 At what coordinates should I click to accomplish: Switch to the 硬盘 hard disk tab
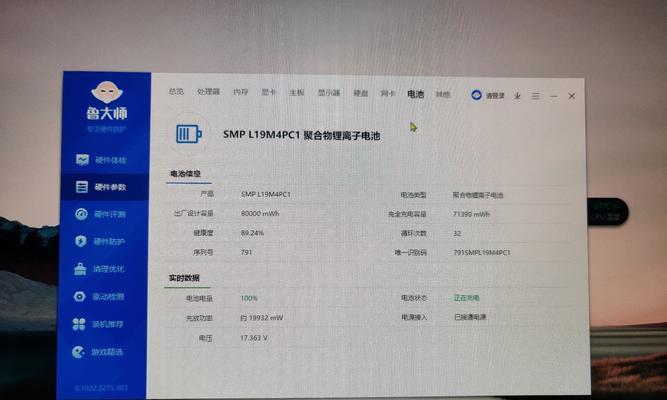(361, 93)
